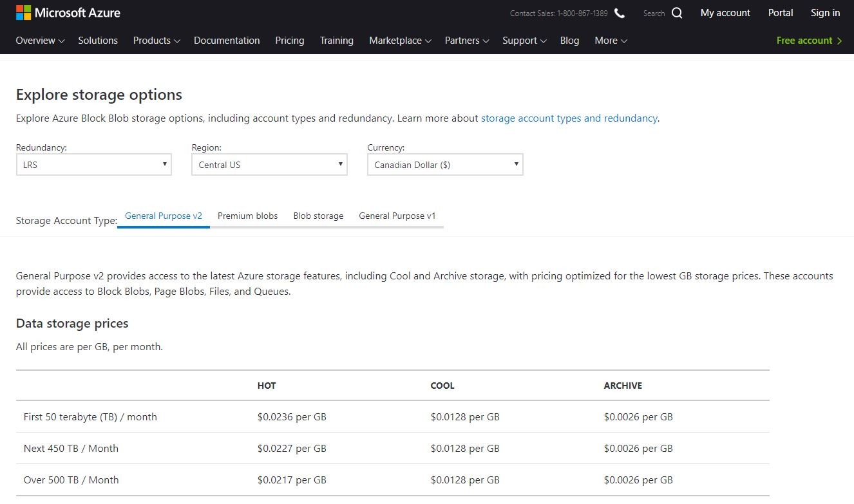Screen dimensions: 854x504
Task: Expand the Overview menu
Action: 40,41
